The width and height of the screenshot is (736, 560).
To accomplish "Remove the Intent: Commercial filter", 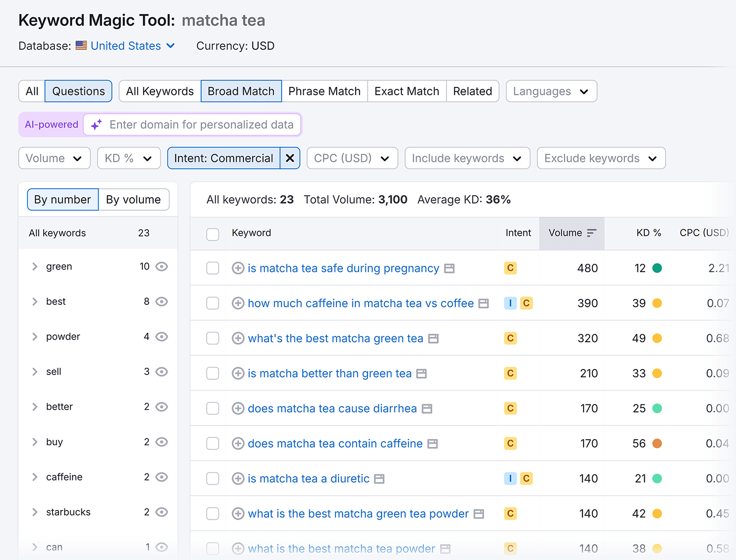I will tap(290, 158).
